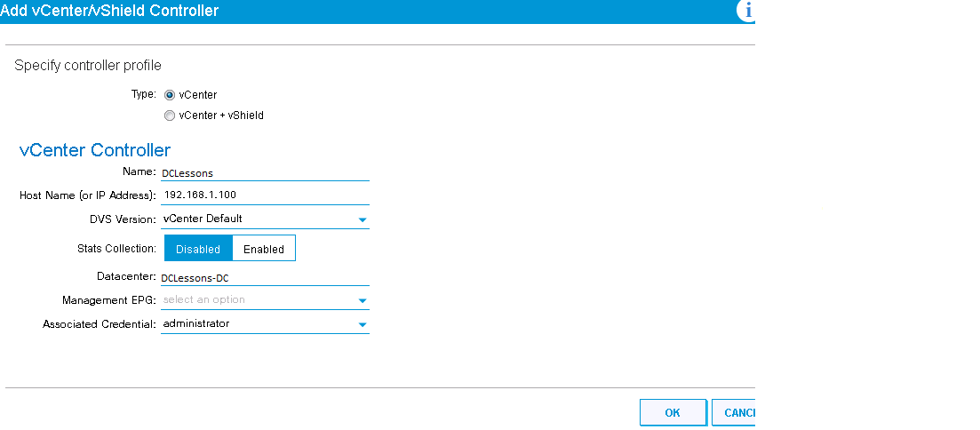Click the 'Datacenter:' label
The width and height of the screenshot is (980, 430).
(126, 276)
